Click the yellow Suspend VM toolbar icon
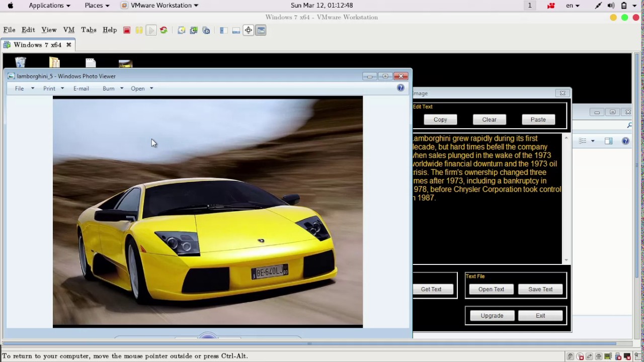This screenshot has width=644, height=362. pos(139,30)
